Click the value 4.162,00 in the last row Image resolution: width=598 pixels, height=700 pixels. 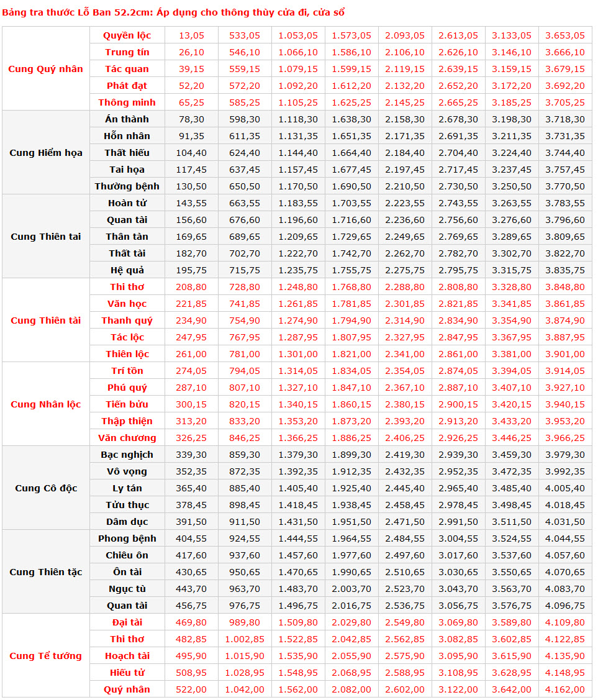pos(565,689)
